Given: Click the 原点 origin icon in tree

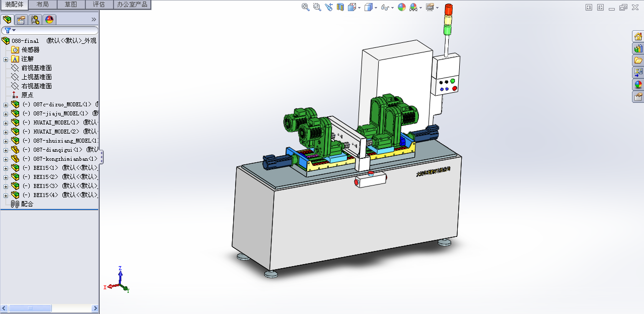Looking at the screenshot, I should pos(15,95).
